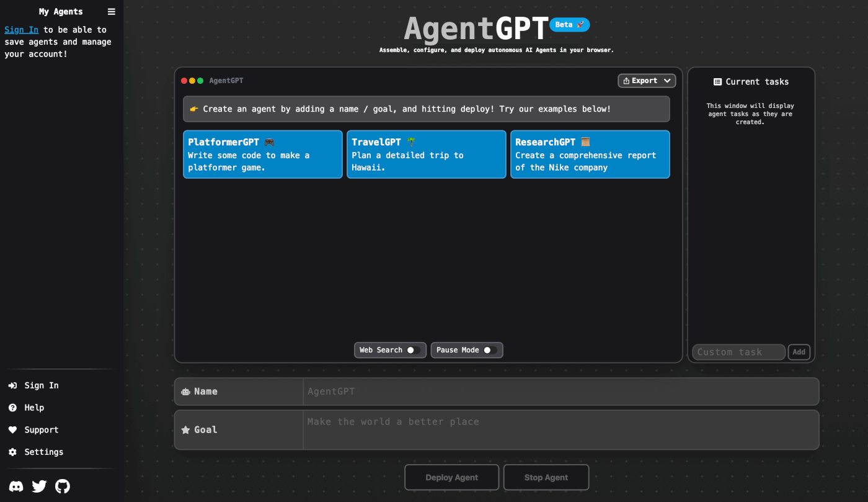
Task: Expand the Export dropdown chevron
Action: tap(667, 80)
